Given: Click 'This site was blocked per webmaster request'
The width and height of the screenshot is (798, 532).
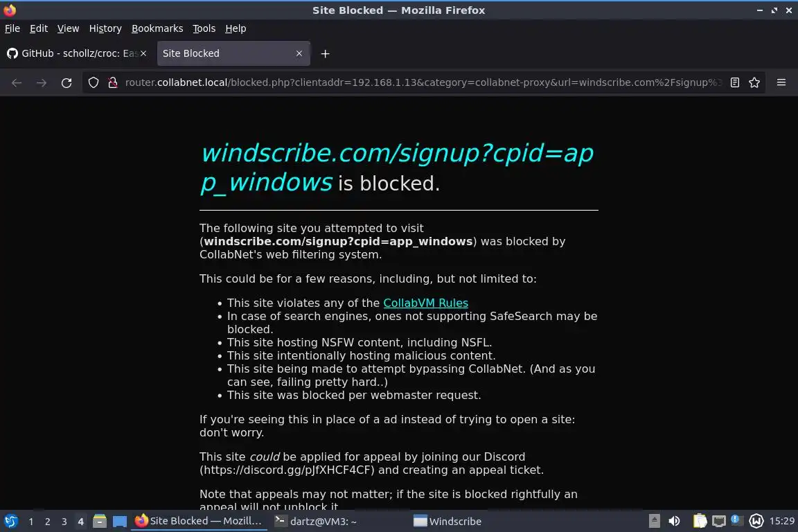Looking at the screenshot, I should (354, 395).
